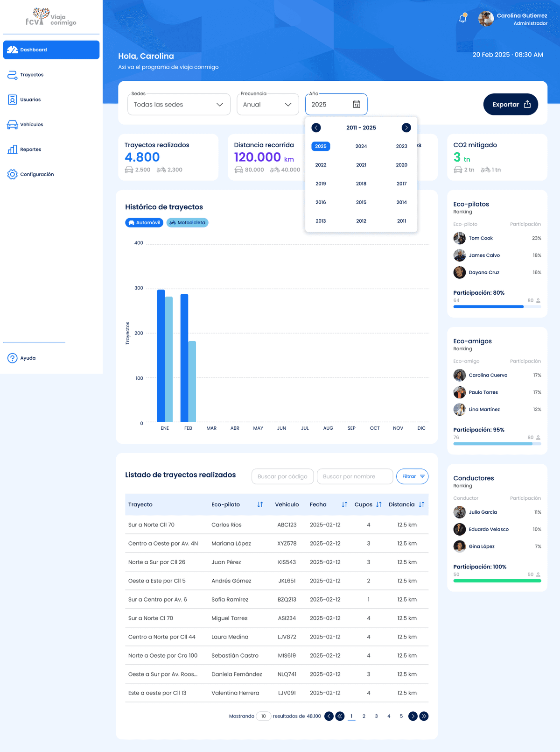Go to previous year range in picker

[x=316, y=128]
